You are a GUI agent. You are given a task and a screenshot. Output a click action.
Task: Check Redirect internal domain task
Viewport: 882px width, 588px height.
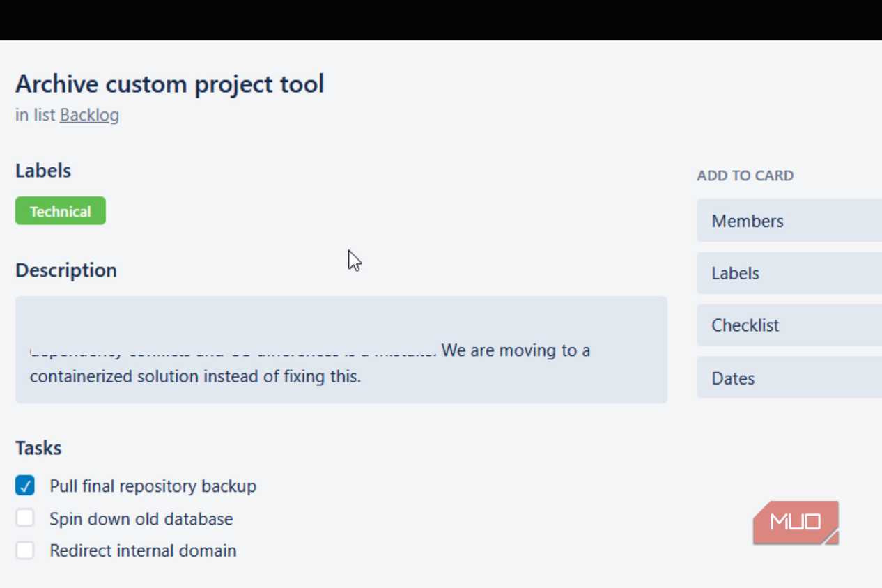click(x=25, y=550)
